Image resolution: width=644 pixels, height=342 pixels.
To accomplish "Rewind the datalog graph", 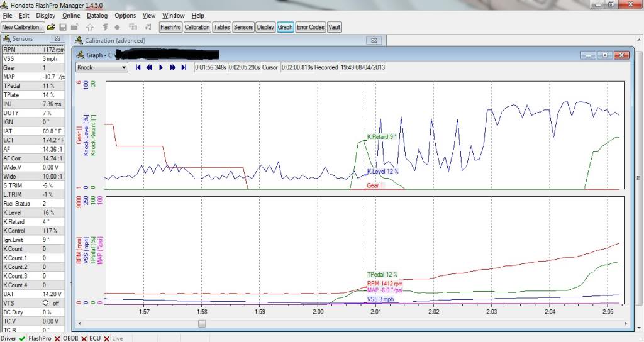I will click(x=150, y=67).
